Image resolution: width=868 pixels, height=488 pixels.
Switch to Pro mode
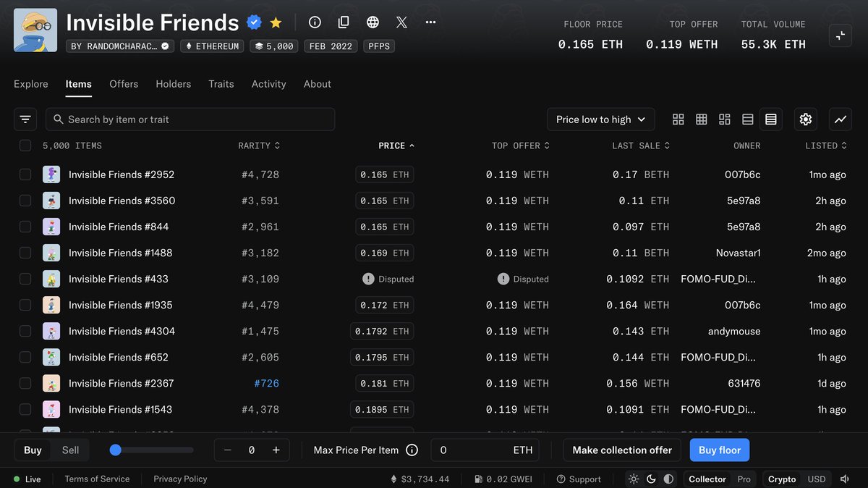(x=744, y=479)
